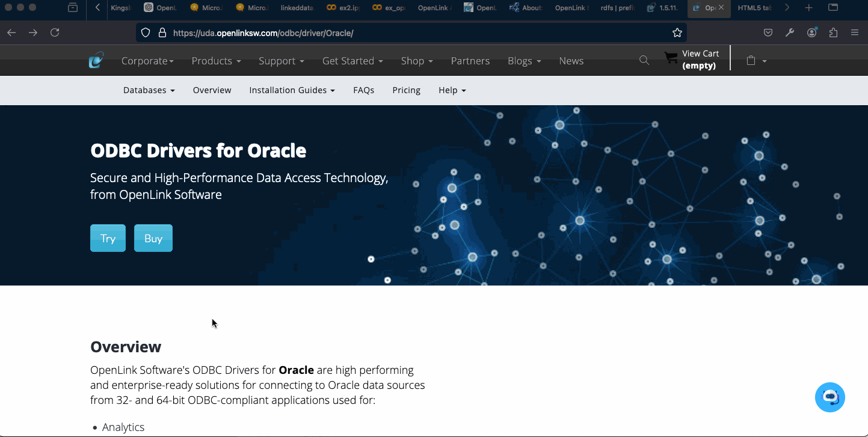Expand the Help dropdown in sub-navigation

pyautogui.click(x=452, y=90)
